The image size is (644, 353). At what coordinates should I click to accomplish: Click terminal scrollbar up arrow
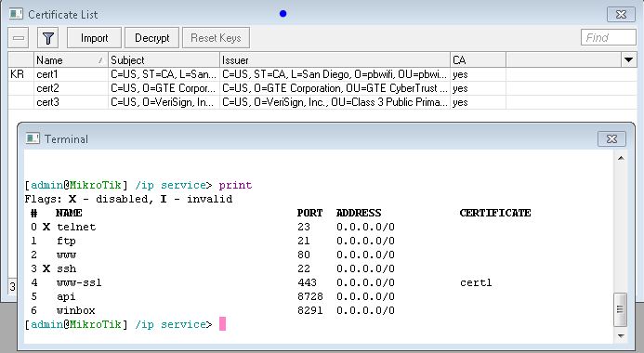pyautogui.click(x=621, y=159)
